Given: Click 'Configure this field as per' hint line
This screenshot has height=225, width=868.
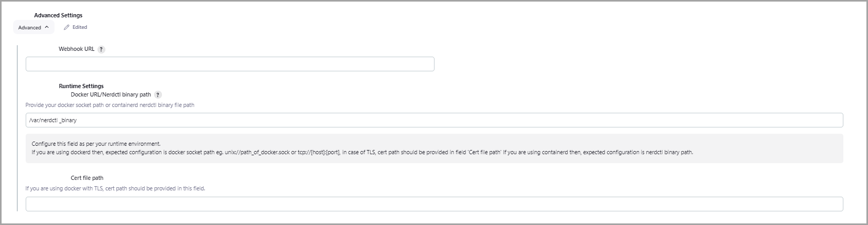Looking at the screenshot, I should tap(96, 144).
